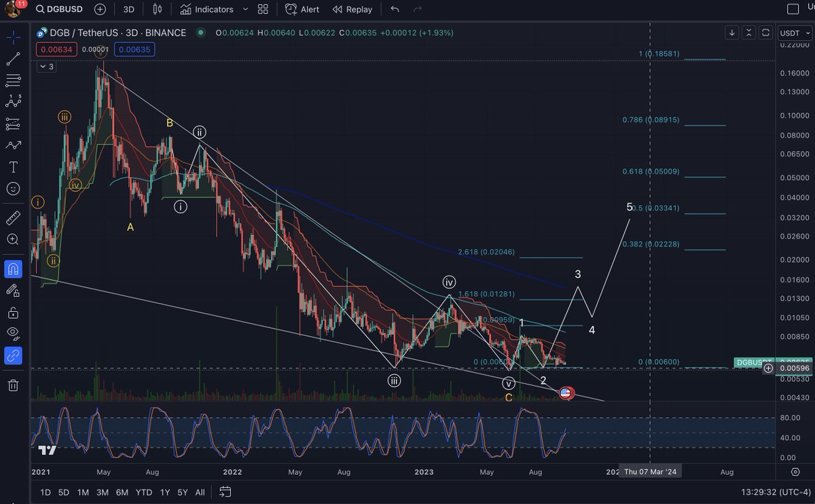Click the redo arrow
Screen dimensions: 815x504
click(x=418, y=9)
